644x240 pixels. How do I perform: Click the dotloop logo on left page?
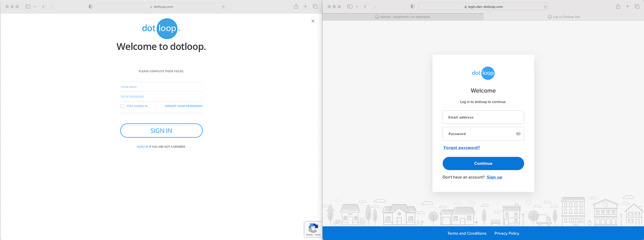point(161,28)
